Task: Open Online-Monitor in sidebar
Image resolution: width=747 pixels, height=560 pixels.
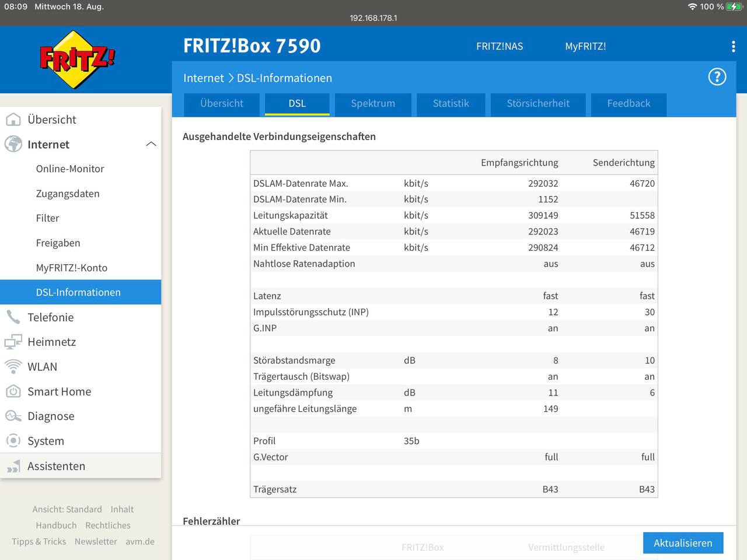Action: pyautogui.click(x=70, y=169)
